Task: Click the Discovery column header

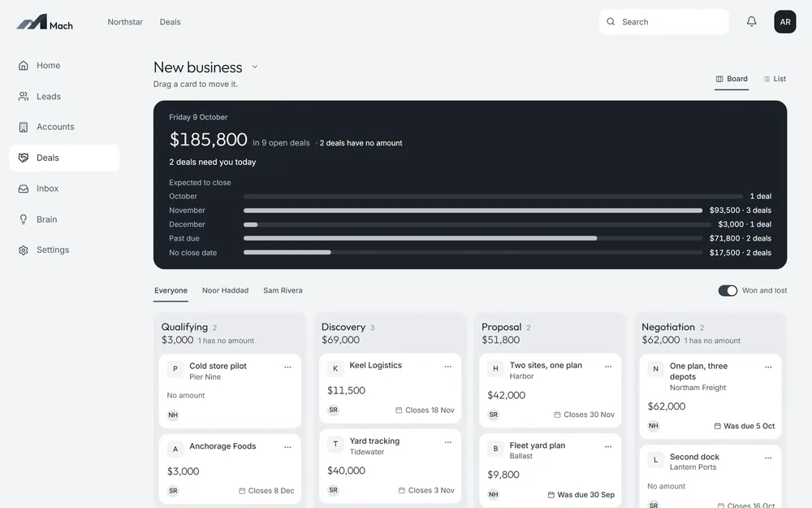Action: coord(343,327)
